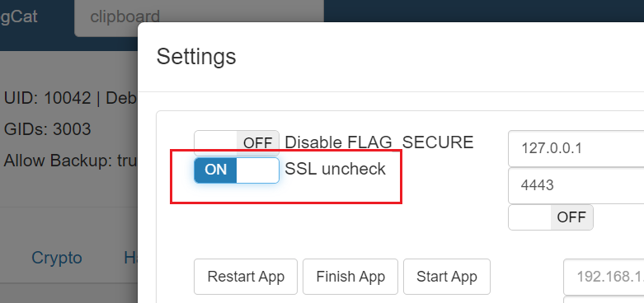Stop the app with Finish App
This screenshot has width=644, height=303.
pyautogui.click(x=350, y=277)
